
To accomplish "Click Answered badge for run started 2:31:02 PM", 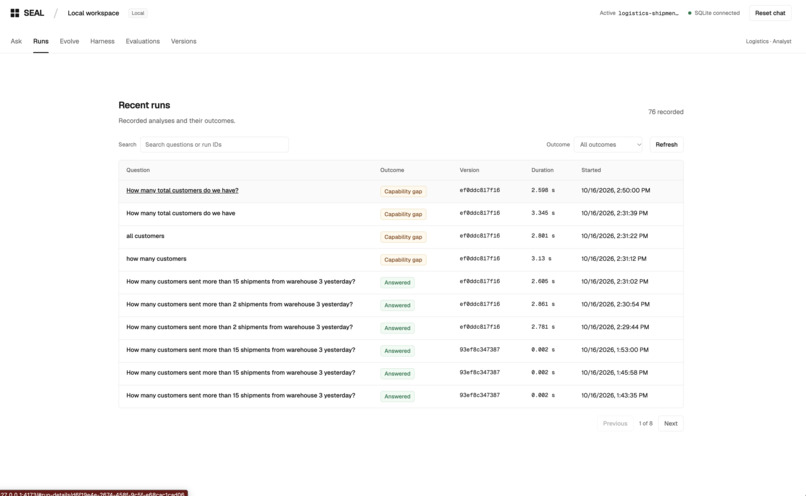I will click(397, 282).
